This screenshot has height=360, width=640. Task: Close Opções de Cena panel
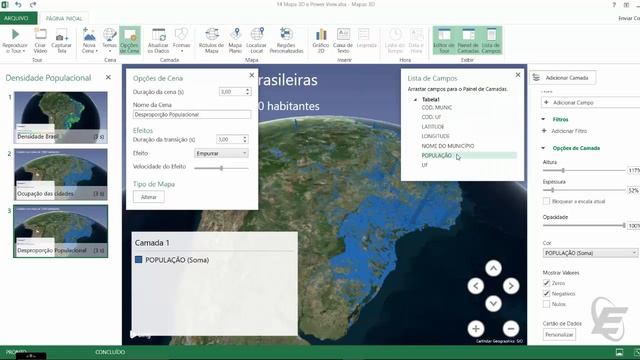(x=252, y=76)
